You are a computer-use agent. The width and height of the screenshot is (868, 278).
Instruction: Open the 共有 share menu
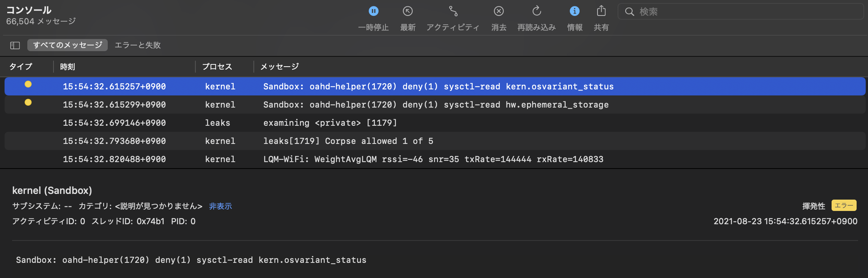[601, 11]
